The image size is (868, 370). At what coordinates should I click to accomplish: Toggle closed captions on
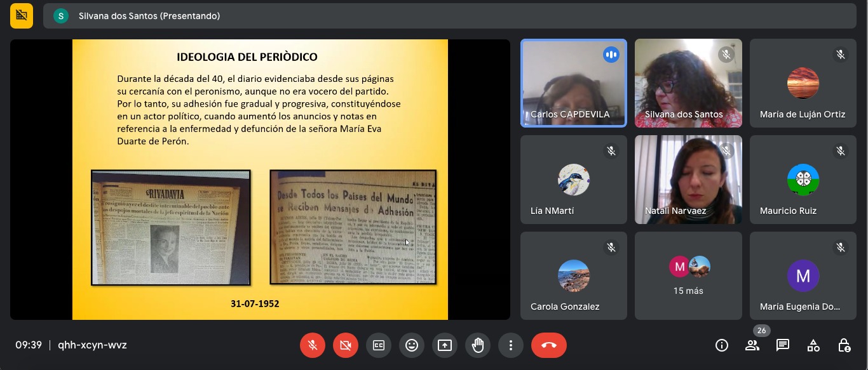(x=379, y=345)
